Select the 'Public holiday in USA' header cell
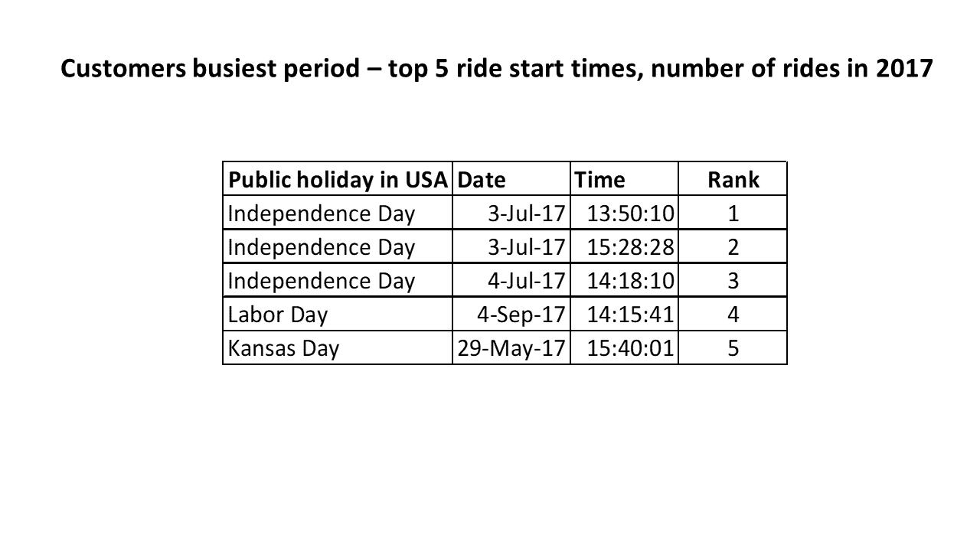 [x=338, y=179]
